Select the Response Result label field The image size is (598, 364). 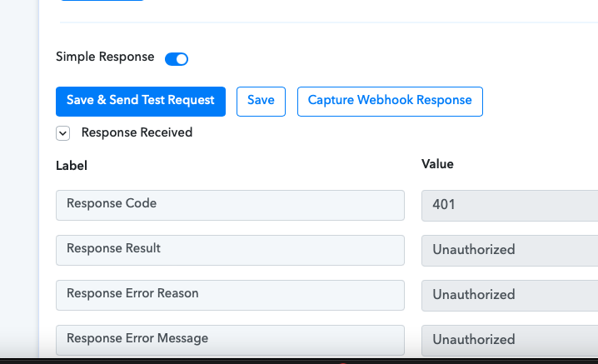tap(230, 250)
